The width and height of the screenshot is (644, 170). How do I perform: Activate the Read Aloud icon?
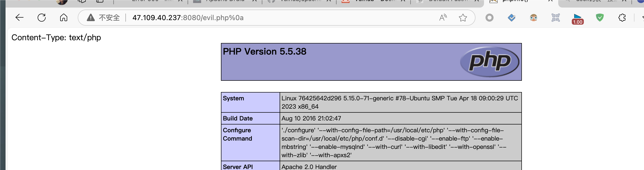443,18
